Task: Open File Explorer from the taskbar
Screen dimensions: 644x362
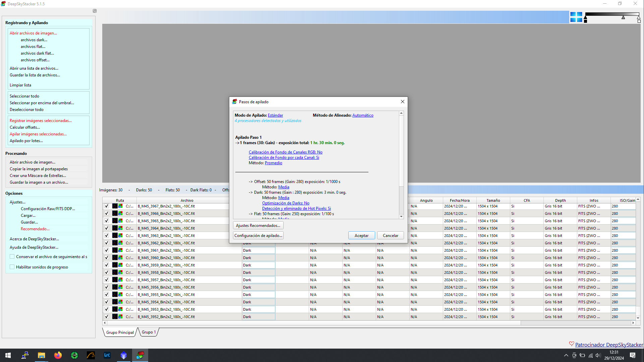Action: (x=41, y=355)
